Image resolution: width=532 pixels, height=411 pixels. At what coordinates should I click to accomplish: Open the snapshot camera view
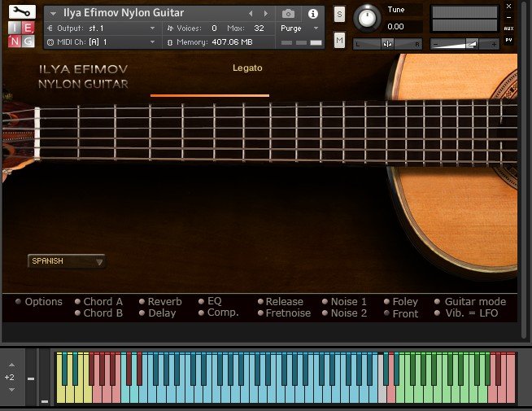pos(289,14)
